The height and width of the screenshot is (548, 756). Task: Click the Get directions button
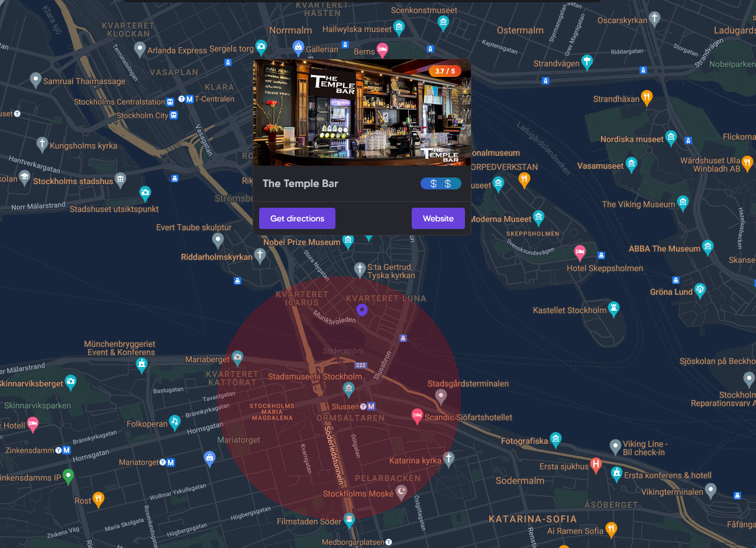297,218
